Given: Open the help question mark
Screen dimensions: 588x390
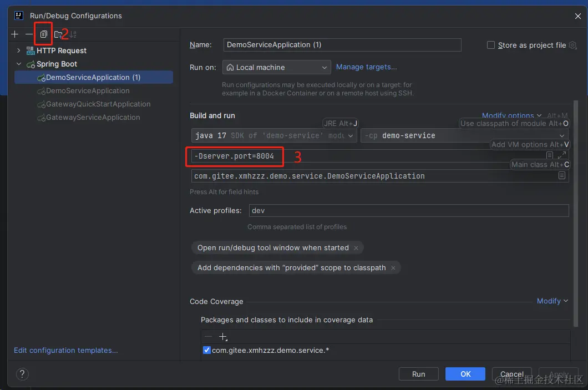Looking at the screenshot, I should coord(22,374).
